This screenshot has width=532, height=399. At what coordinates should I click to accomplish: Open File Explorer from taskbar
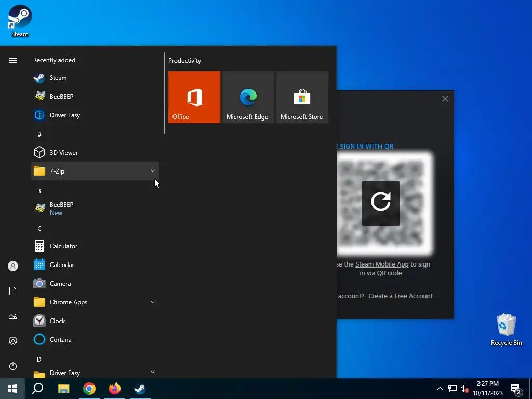pos(63,389)
